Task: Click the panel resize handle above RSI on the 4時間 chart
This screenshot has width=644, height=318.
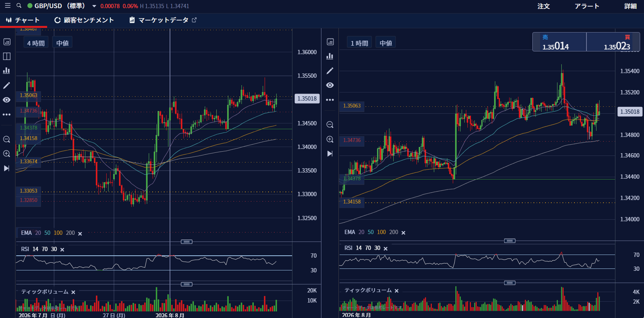Action: [x=187, y=242]
